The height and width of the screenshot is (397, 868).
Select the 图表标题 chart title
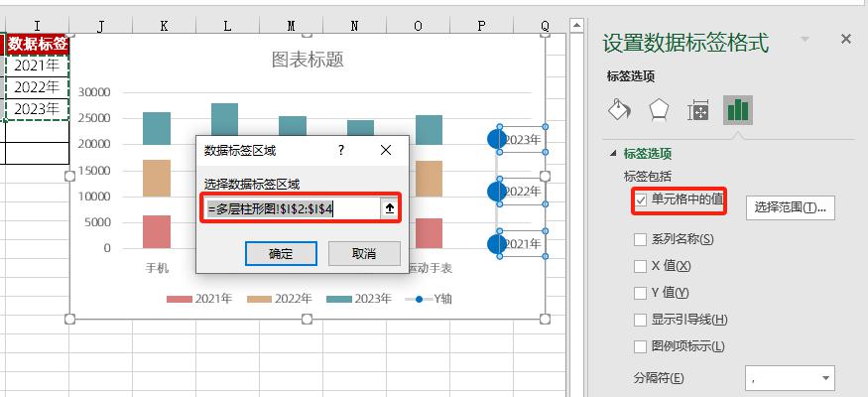[308, 60]
